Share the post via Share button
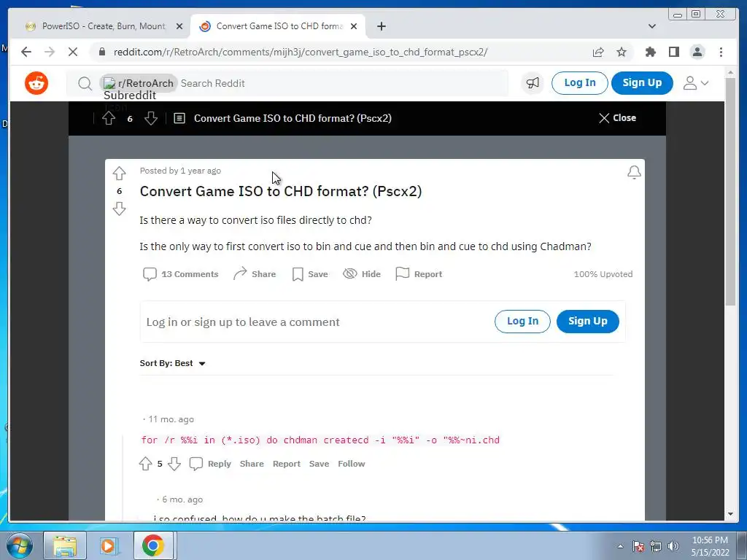The height and width of the screenshot is (560, 747). pyautogui.click(x=255, y=274)
